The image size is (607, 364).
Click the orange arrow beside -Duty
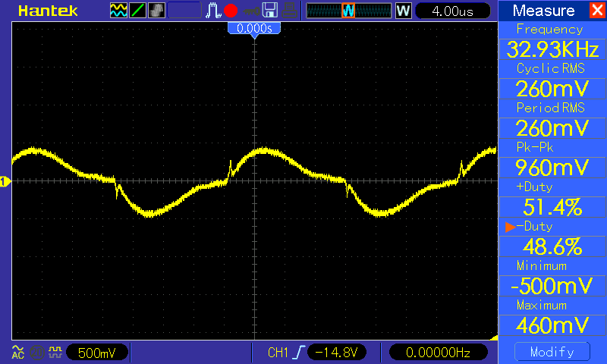click(x=510, y=227)
